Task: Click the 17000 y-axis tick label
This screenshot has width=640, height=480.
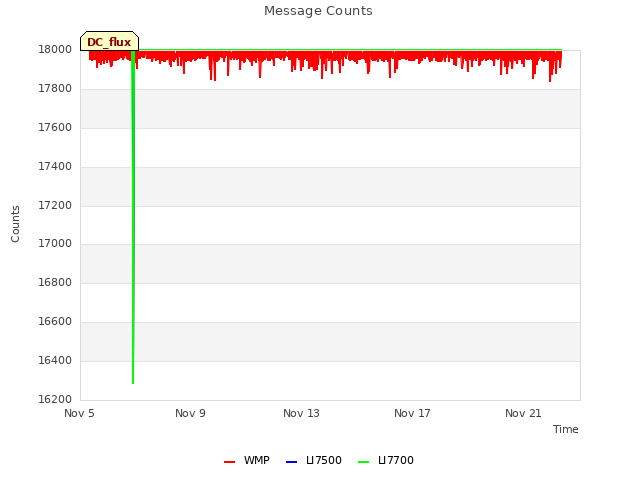Action: pos(55,244)
